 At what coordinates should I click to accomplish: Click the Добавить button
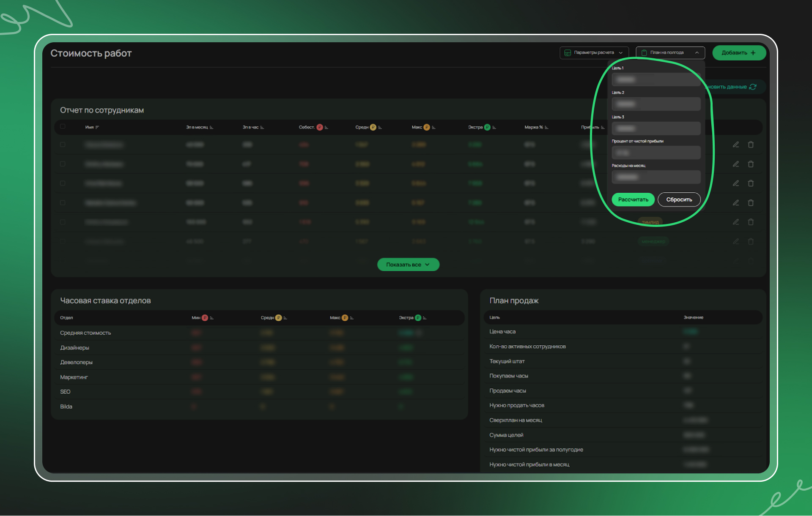(738, 53)
